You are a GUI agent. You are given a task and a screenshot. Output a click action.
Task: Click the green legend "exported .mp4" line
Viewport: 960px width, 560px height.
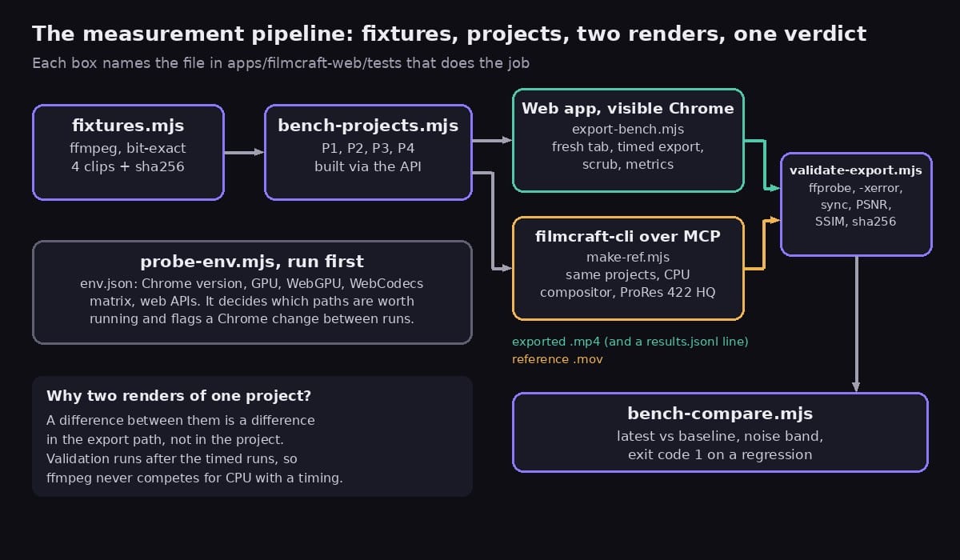tap(630, 342)
